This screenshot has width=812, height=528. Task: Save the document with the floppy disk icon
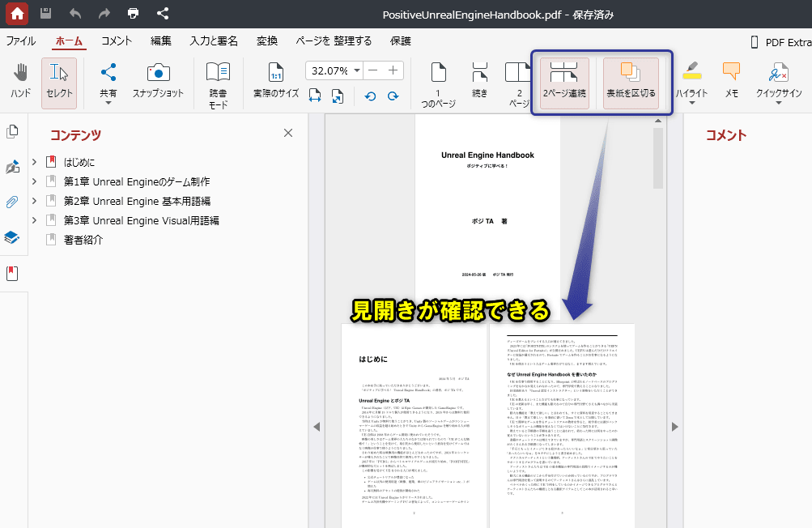point(45,14)
